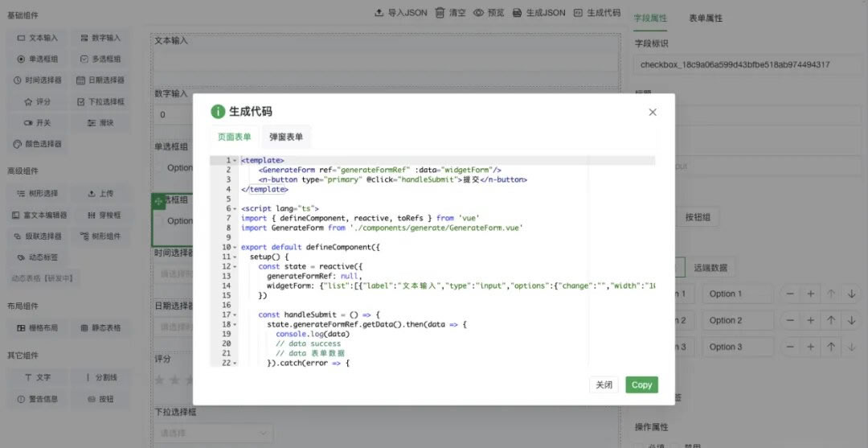
Task: Click the 生成代码 toolbar button
Action: (x=596, y=13)
